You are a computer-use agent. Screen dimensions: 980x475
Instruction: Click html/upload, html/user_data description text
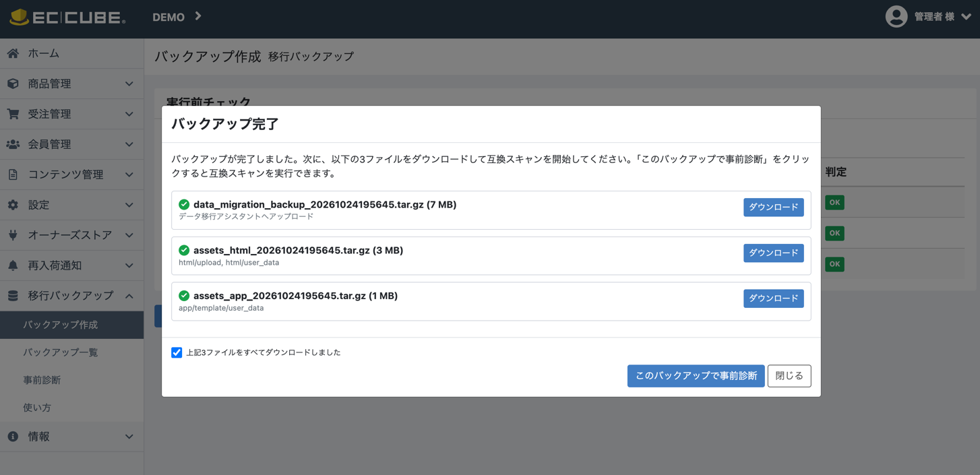(x=228, y=262)
